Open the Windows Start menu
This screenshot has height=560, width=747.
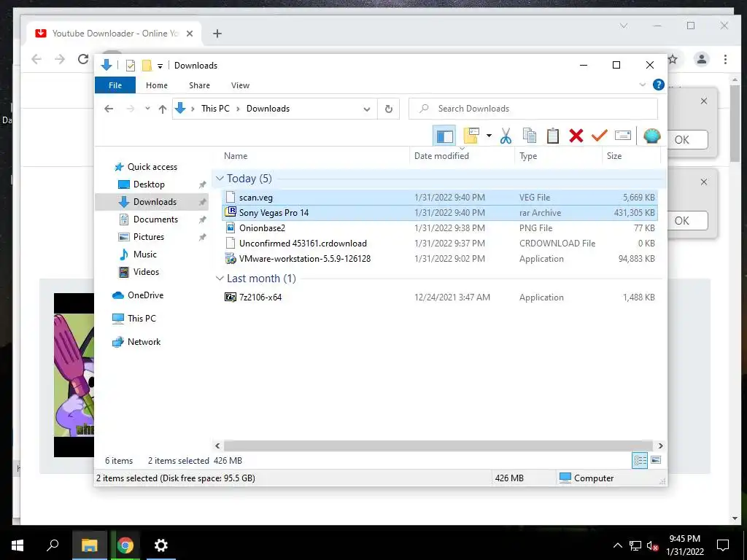click(x=18, y=545)
